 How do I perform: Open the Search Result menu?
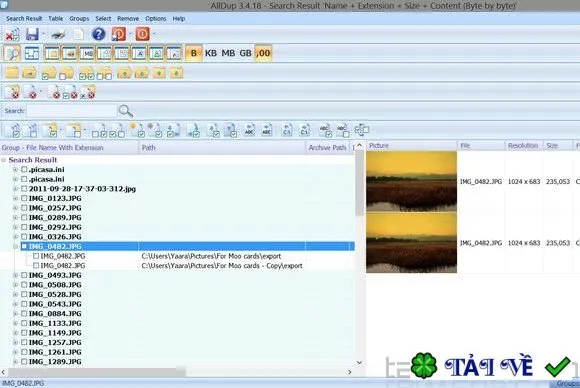24,18
